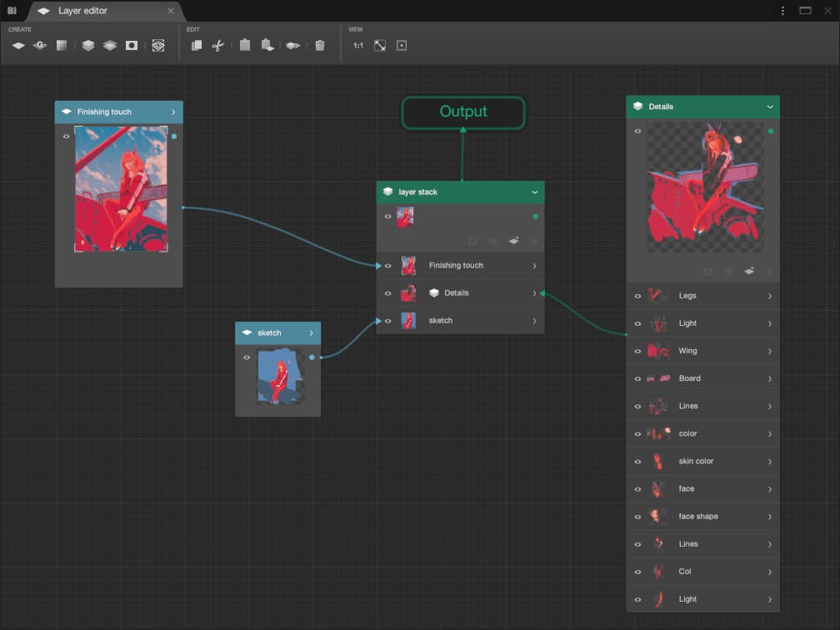Click the green output dot on Details node
840x630 pixels.
[x=770, y=132]
